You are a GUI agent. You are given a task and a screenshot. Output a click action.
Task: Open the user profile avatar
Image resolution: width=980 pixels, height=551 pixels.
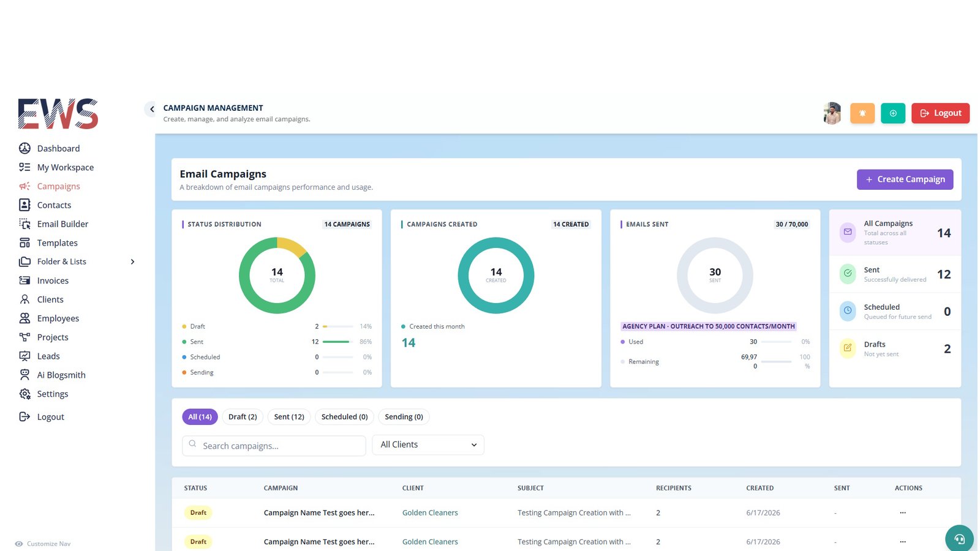[832, 113]
